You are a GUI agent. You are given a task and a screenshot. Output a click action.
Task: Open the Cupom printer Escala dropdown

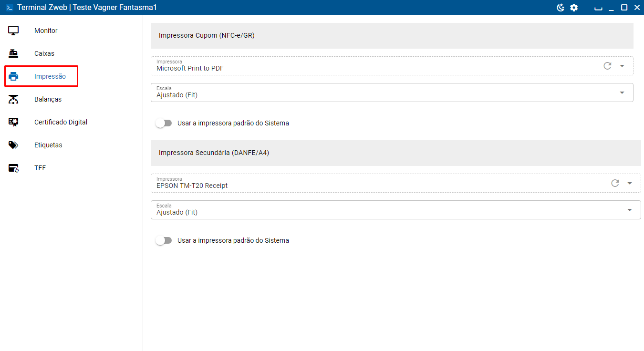(x=622, y=93)
